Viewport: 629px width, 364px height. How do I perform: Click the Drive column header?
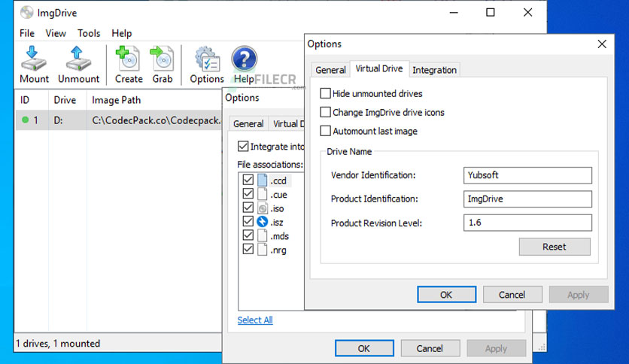click(x=68, y=100)
